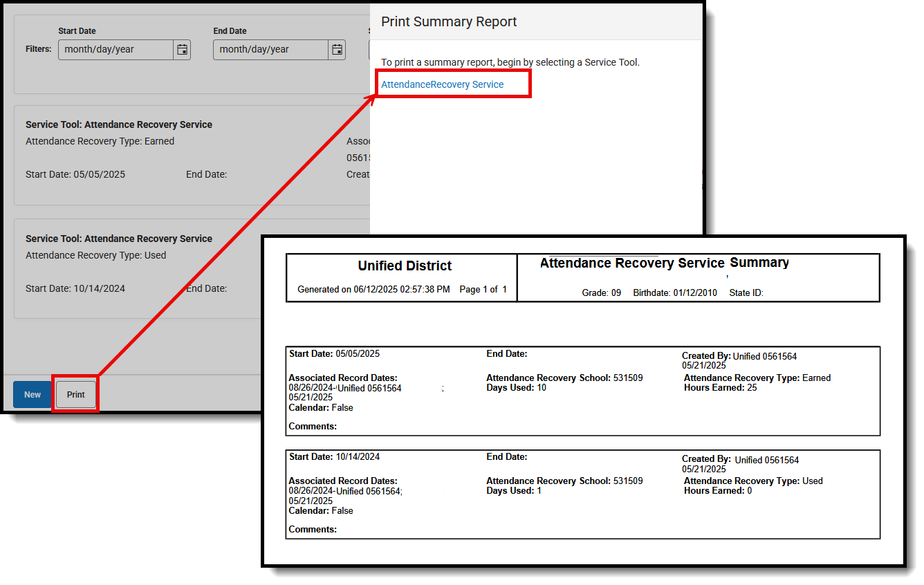Click the Print button
Viewport: 924px width, 585px height.
click(76, 395)
